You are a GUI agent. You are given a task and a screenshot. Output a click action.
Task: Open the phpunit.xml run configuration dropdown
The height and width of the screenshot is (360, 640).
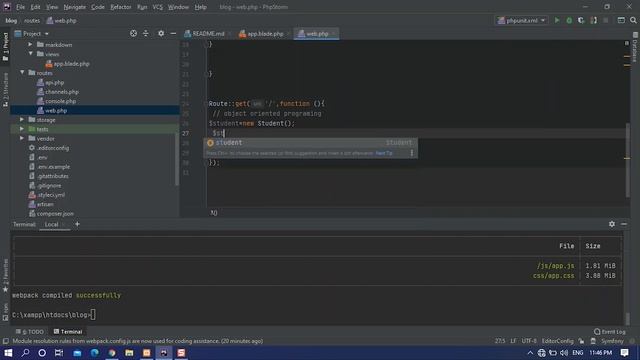coord(522,20)
